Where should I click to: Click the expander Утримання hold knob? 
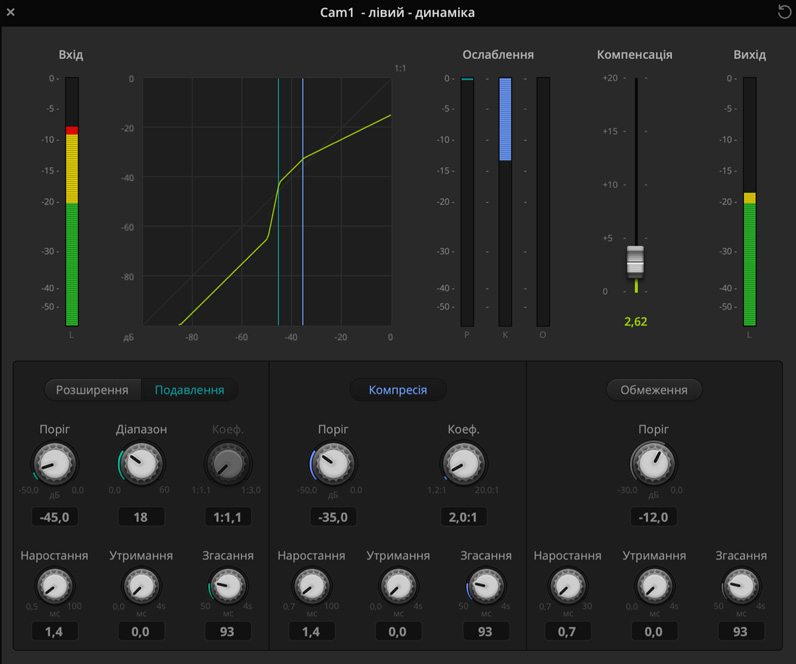click(141, 587)
